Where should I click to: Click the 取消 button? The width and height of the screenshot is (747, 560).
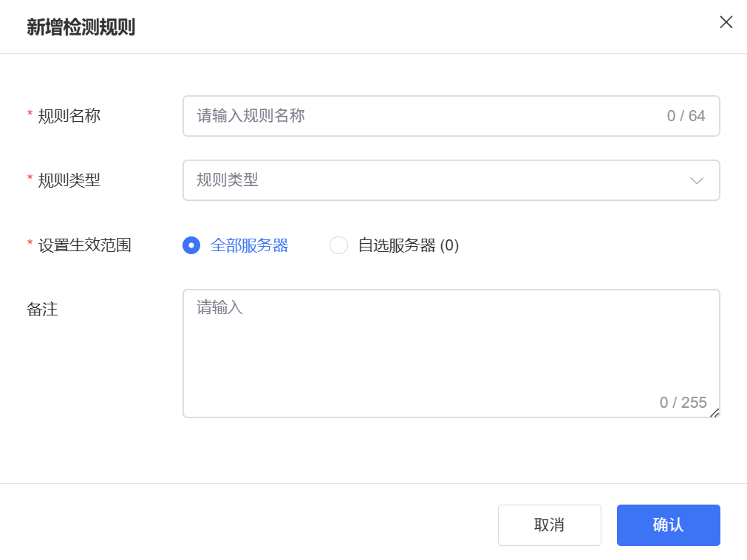pos(549,525)
